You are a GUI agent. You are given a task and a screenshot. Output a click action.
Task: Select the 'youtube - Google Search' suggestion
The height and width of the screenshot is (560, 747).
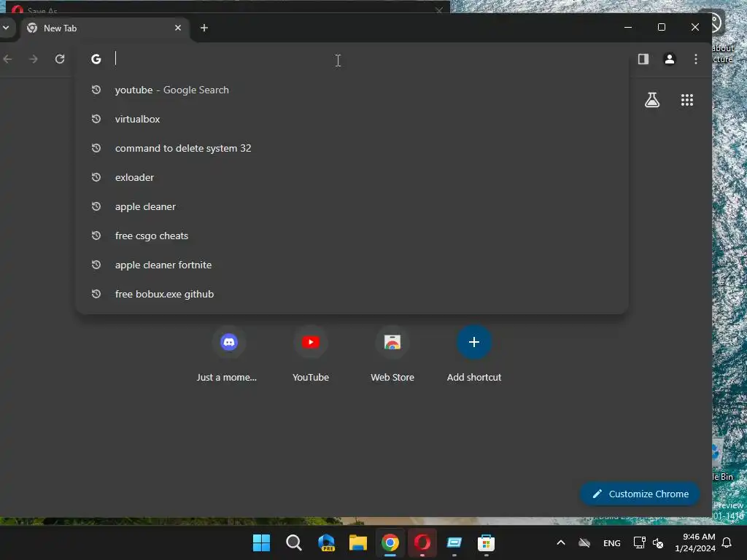click(x=352, y=90)
